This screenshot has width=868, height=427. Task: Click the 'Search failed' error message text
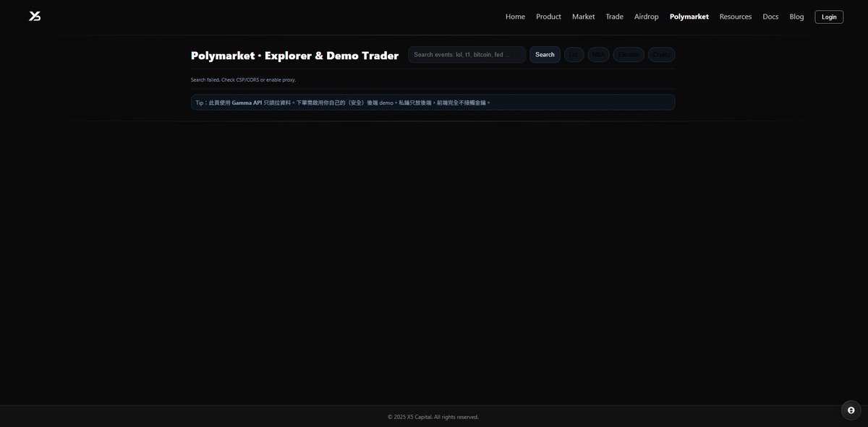[x=243, y=79]
